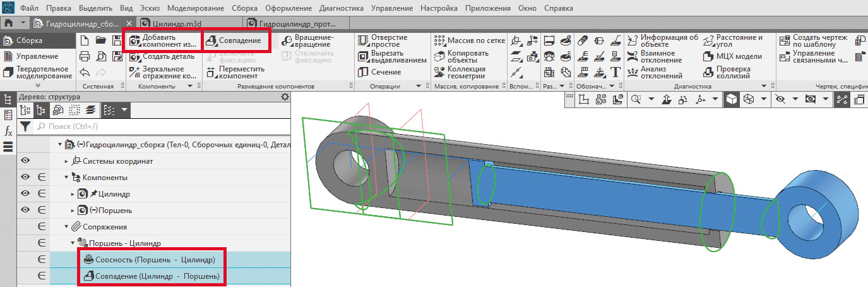
Task: Select Твердотельное моделирование tool set
Action: tap(37, 72)
